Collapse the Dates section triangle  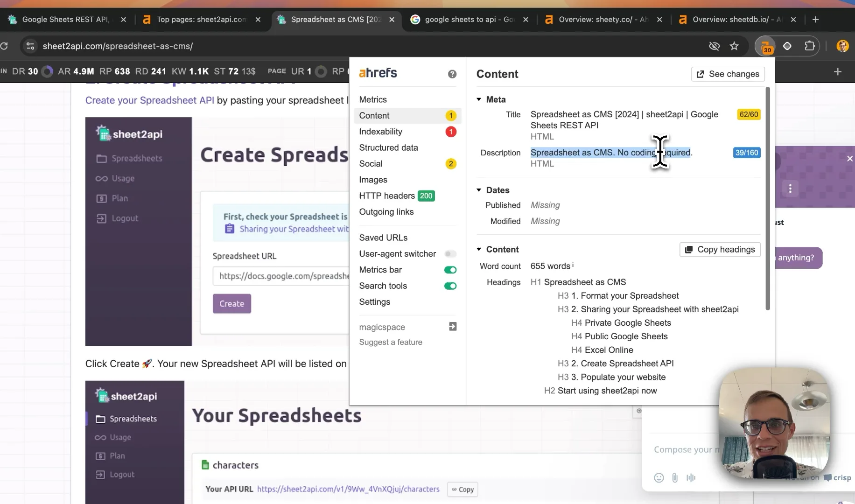point(479,190)
